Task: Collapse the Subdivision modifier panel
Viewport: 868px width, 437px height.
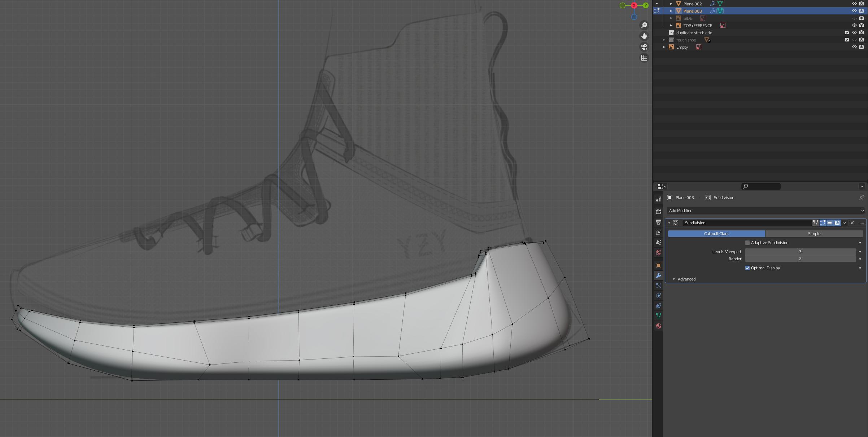Action: click(x=669, y=223)
